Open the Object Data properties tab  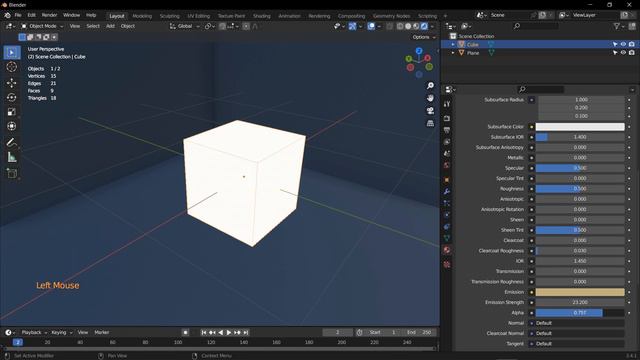pyautogui.click(x=447, y=238)
